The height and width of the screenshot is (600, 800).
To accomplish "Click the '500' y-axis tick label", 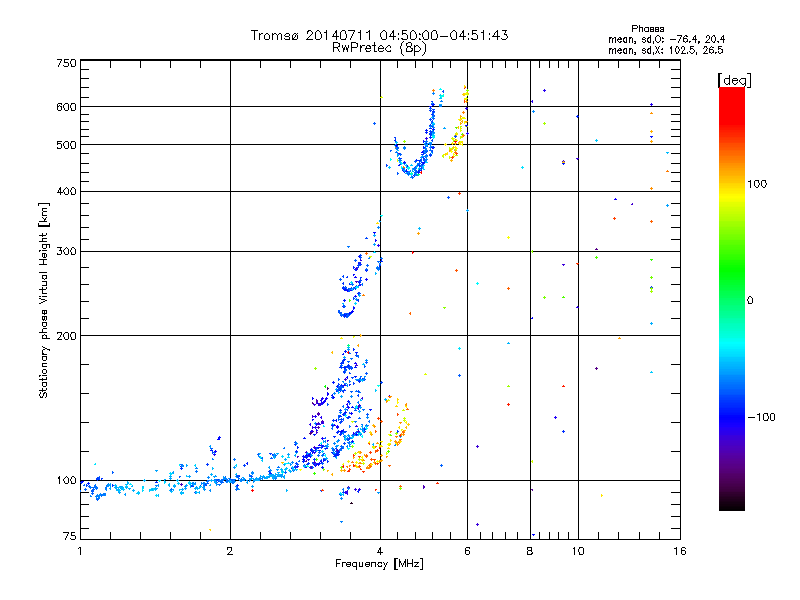I will click(66, 145).
